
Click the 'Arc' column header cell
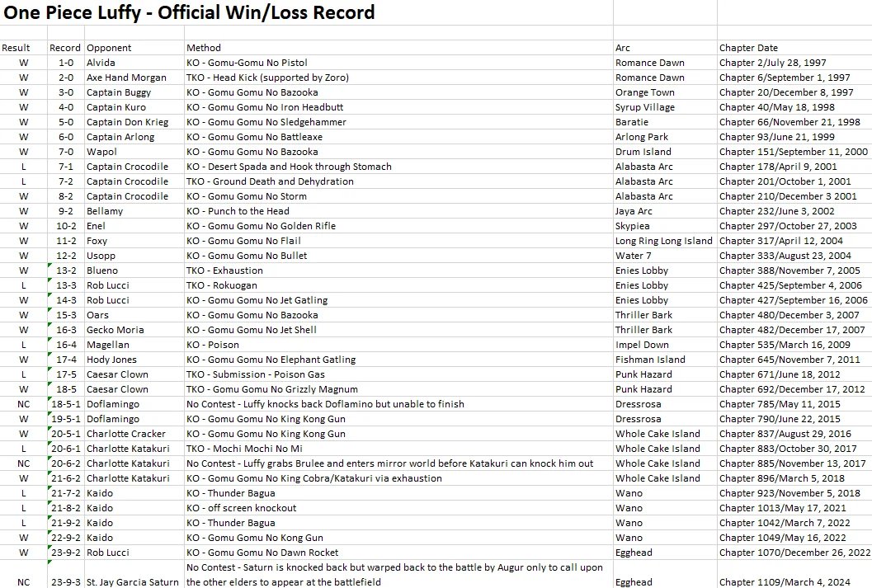click(x=665, y=48)
